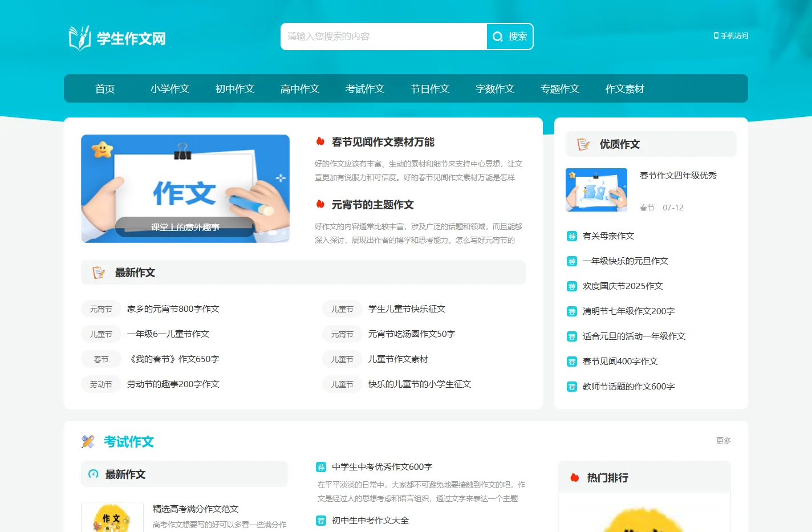Open the 首页 navigation item
Viewport: 812px width, 532px height.
[x=105, y=89]
